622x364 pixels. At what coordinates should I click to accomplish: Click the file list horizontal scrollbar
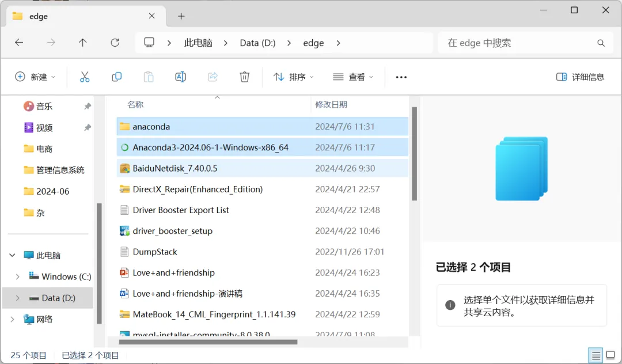pos(208,342)
